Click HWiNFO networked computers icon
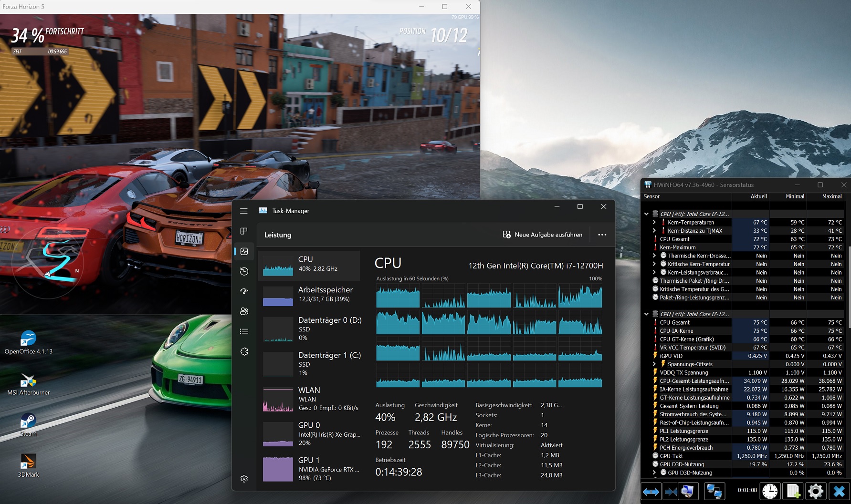 point(714,491)
